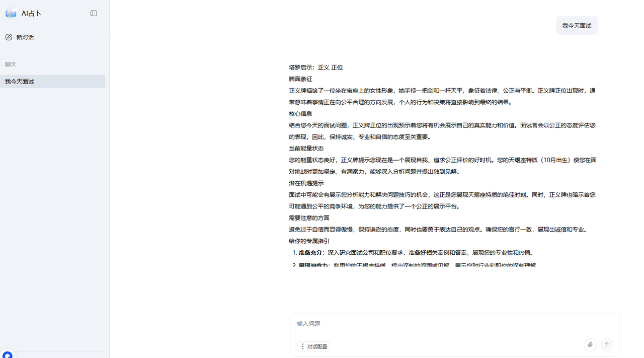Click the 核心信息 subheading
This screenshot has height=358, width=644.
(300, 114)
